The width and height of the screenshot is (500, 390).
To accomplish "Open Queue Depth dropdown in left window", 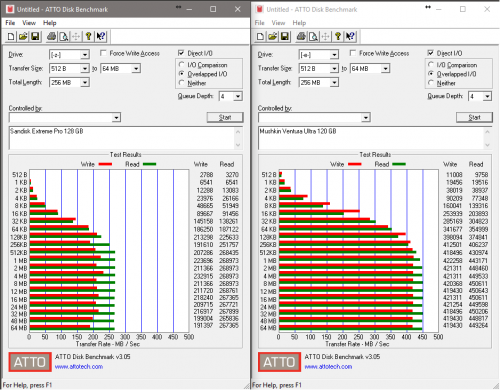I will click(x=238, y=96).
